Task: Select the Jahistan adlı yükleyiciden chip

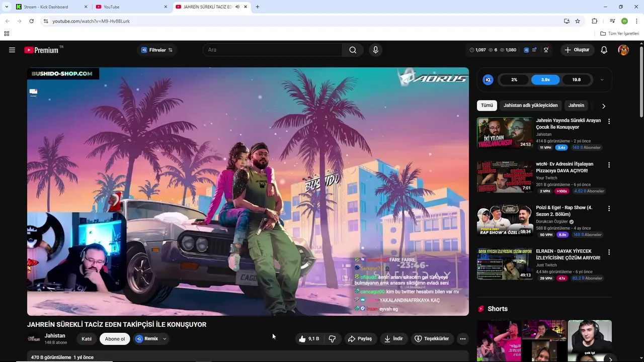Action: [x=531, y=106]
